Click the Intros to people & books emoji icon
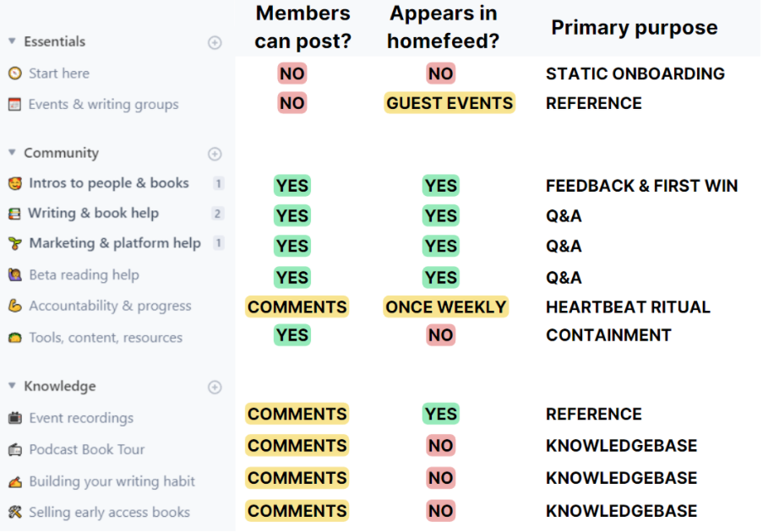 click(14, 183)
